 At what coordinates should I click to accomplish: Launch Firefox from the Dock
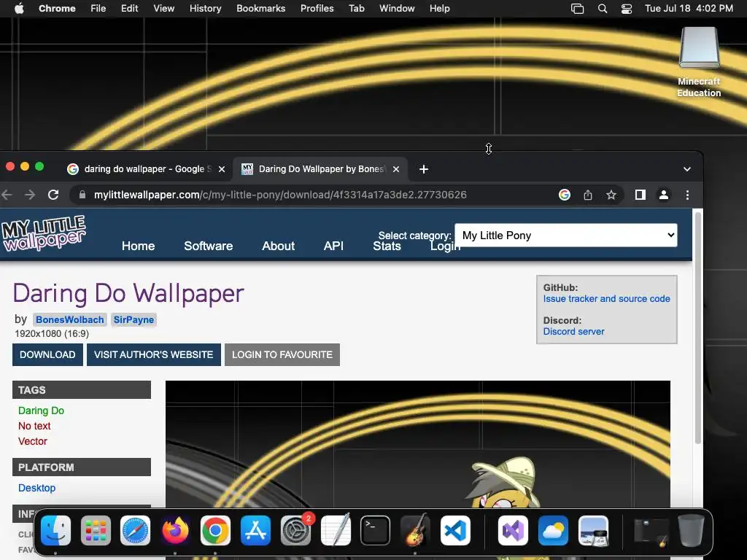[175, 531]
